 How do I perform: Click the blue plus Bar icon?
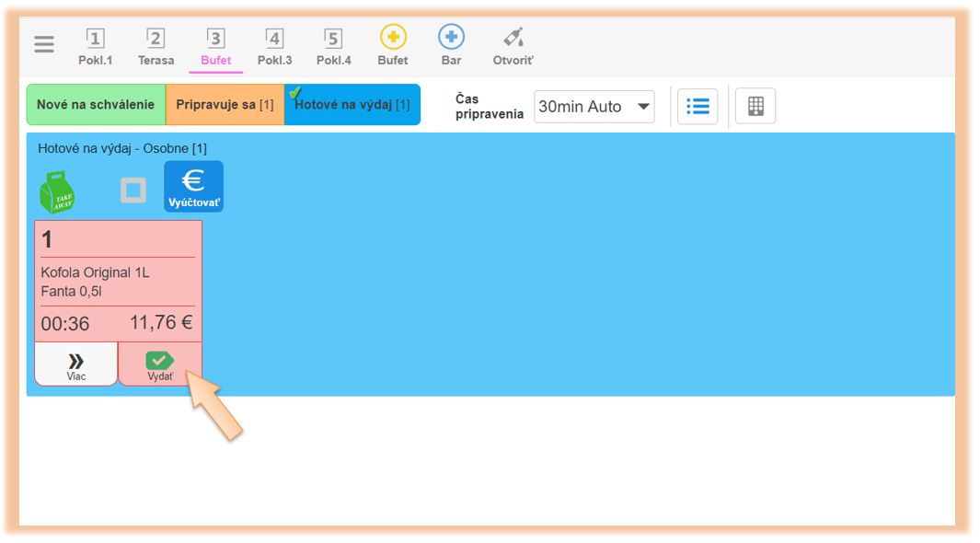pos(451,46)
